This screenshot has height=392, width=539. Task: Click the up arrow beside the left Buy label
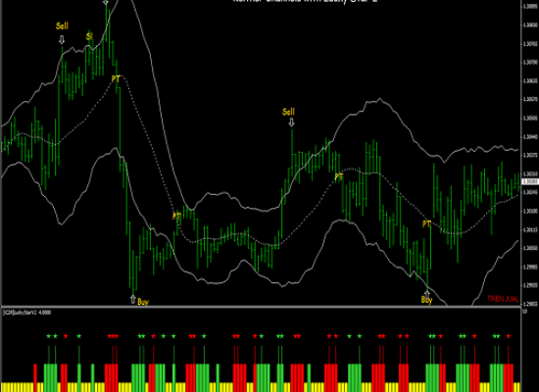pos(133,300)
